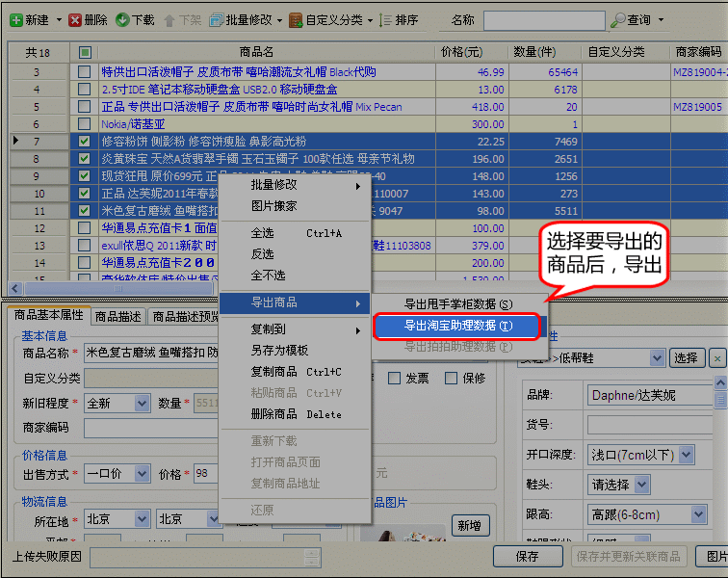Screen dimensions: 728x578
Task: Click the red 删除 (Delete) toolbar icon
Action: click(x=75, y=20)
